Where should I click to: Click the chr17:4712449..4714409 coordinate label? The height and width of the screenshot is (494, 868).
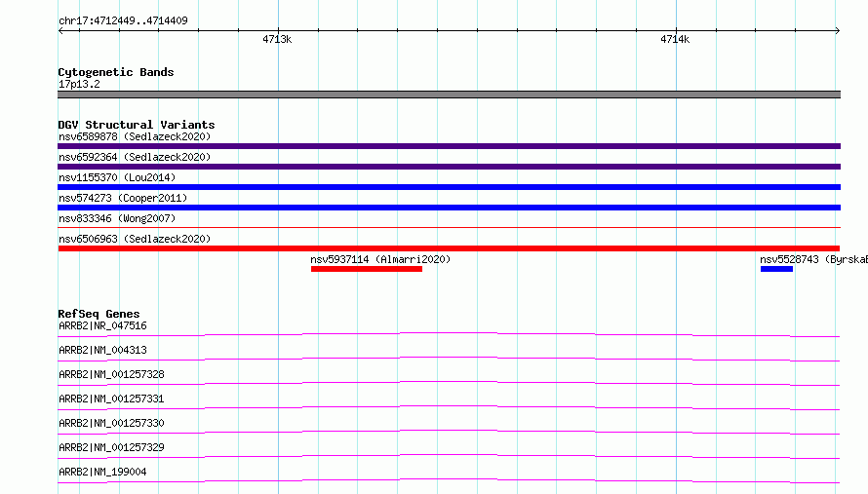click(123, 20)
